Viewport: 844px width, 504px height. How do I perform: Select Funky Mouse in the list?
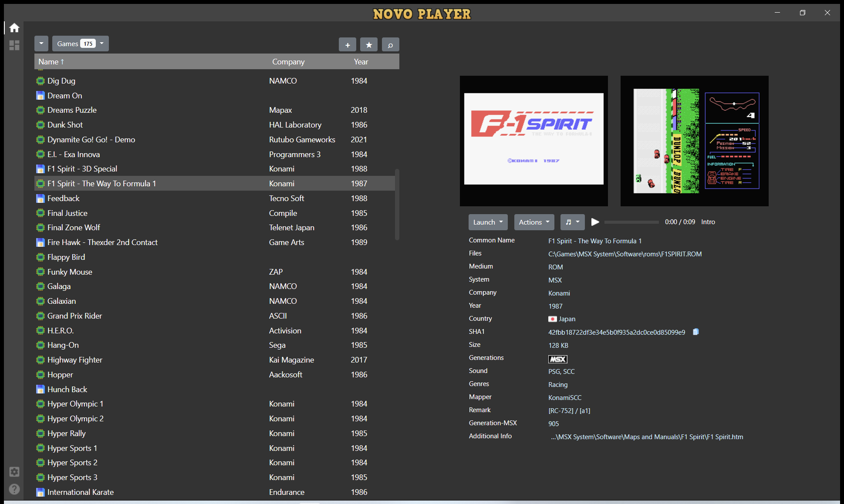pos(215,272)
